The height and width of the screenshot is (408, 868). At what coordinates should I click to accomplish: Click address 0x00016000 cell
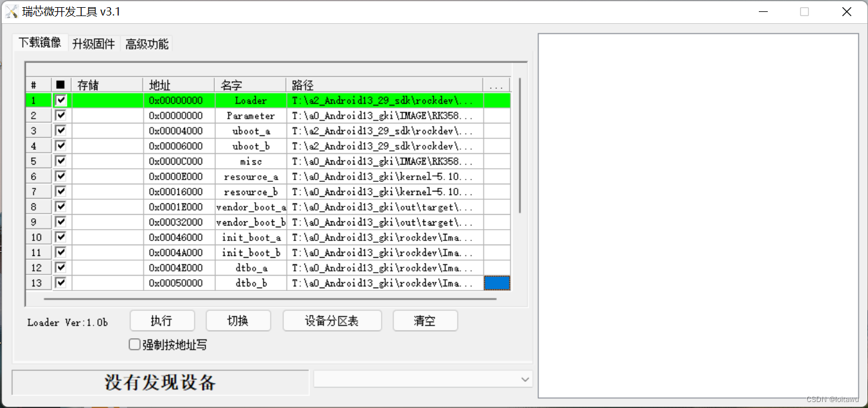(179, 191)
